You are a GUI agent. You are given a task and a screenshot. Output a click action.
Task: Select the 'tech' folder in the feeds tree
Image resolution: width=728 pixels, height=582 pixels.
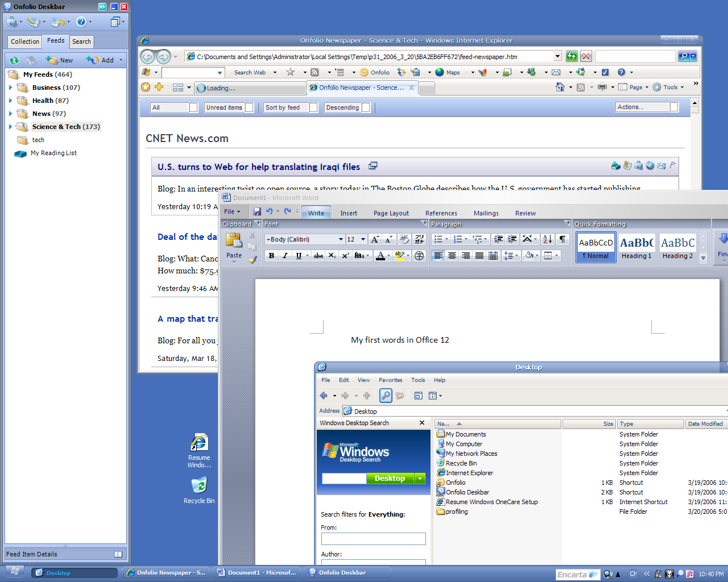[38, 140]
